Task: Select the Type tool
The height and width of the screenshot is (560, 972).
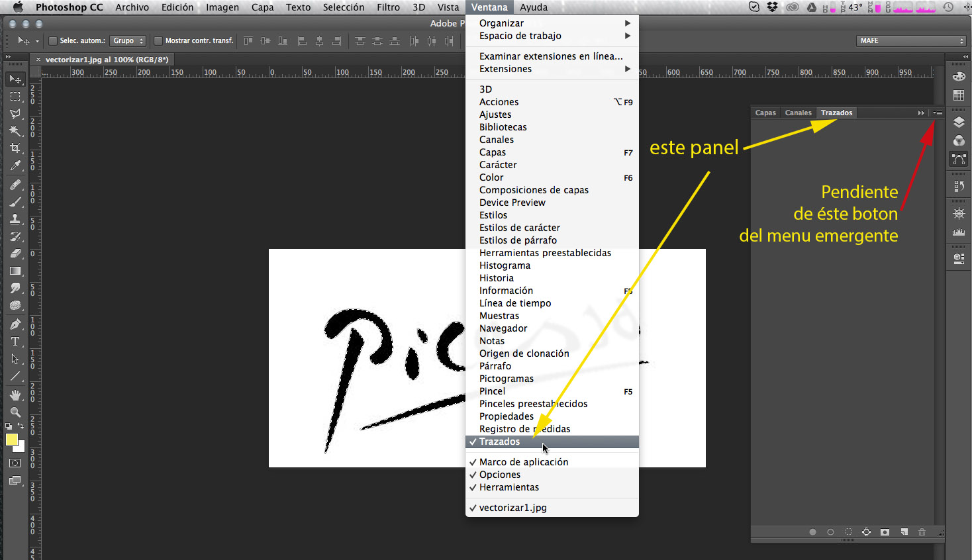Action: click(x=15, y=342)
